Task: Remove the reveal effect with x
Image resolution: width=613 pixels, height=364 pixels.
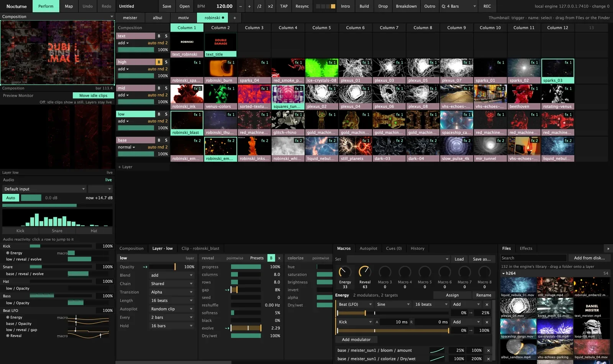Action: [279, 258]
